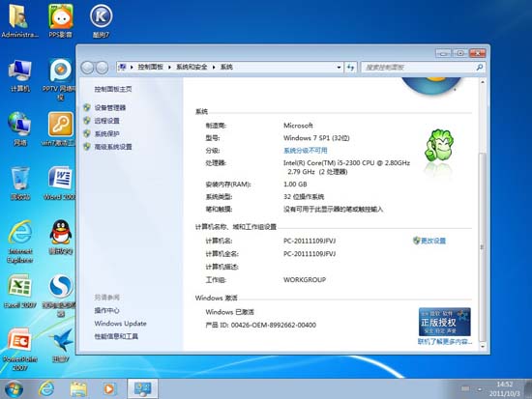Click the Windows Start orb
532x399 pixels.
tap(14, 388)
